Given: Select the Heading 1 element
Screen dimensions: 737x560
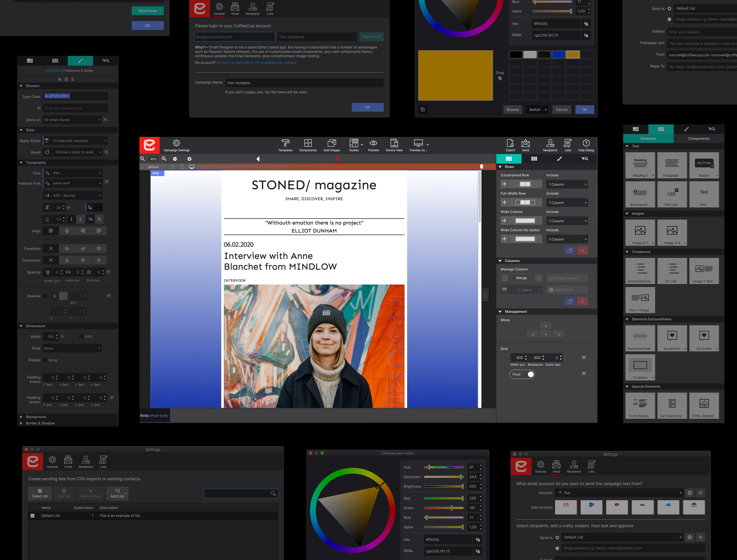Looking at the screenshot, I should click(640, 165).
